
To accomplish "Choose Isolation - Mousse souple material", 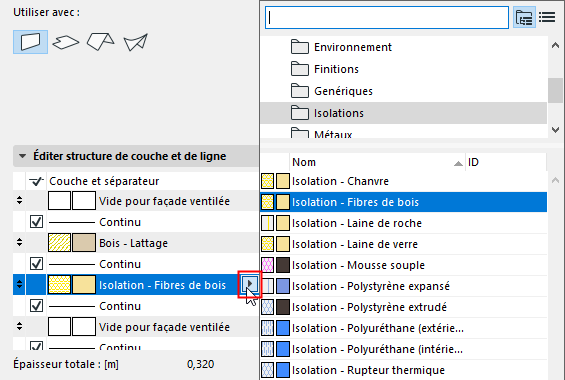I will pos(404,265).
